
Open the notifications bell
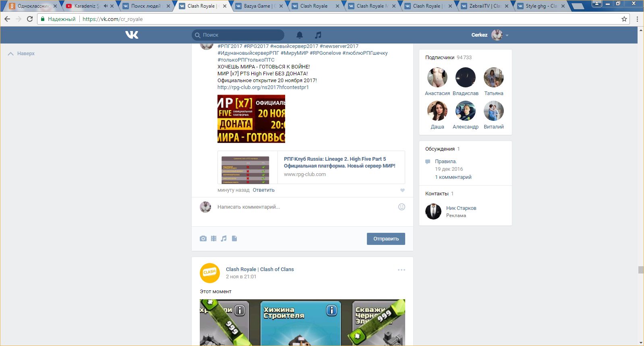[x=300, y=35]
